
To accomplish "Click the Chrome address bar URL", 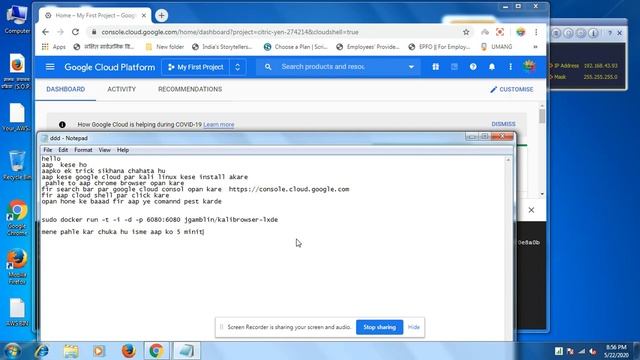I will click(x=230, y=32).
